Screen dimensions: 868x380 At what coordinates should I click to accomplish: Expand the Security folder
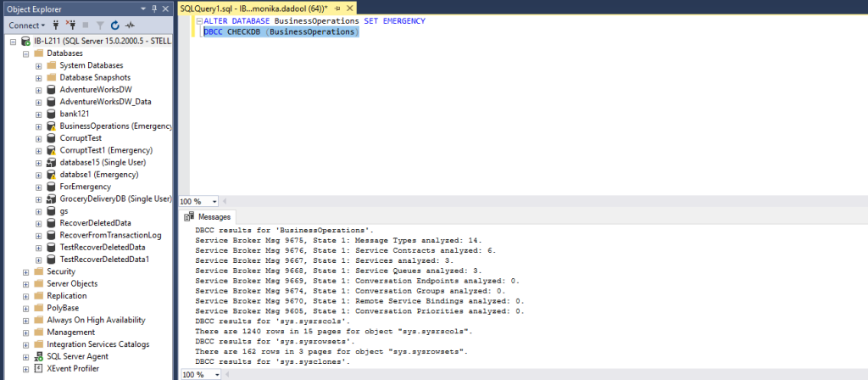(x=25, y=271)
